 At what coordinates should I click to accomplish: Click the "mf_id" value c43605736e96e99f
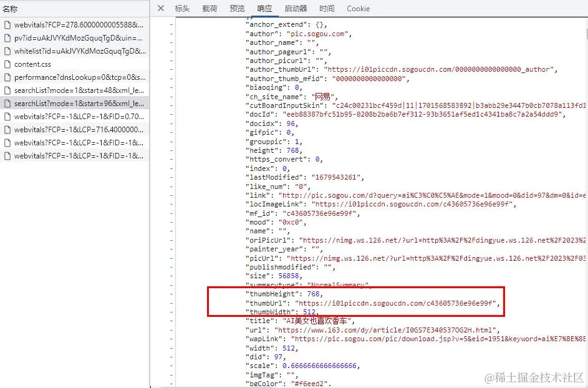coord(319,213)
